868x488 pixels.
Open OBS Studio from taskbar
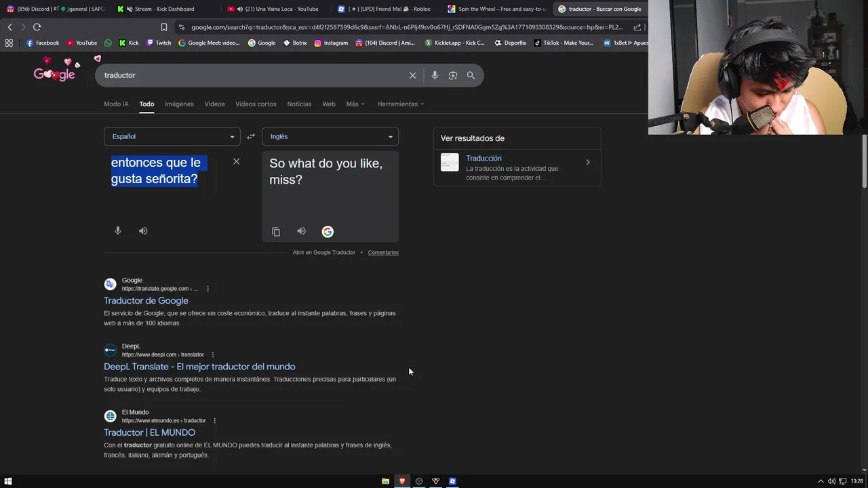pos(419,481)
